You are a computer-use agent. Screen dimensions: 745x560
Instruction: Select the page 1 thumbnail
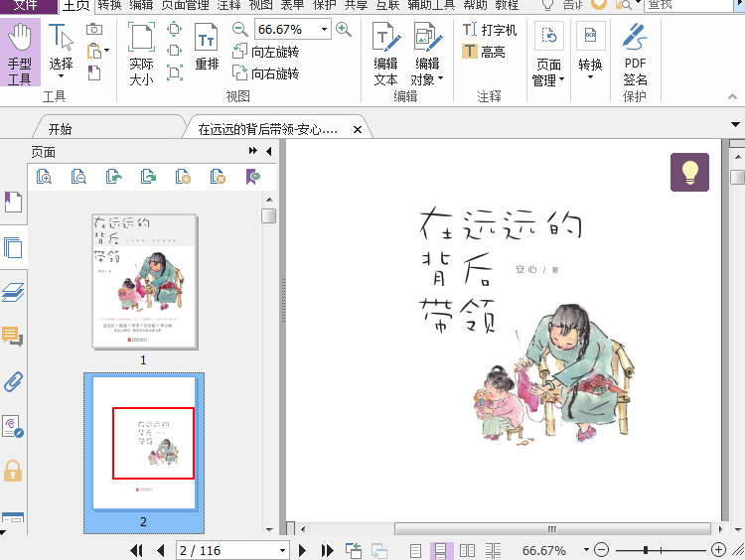(x=144, y=281)
